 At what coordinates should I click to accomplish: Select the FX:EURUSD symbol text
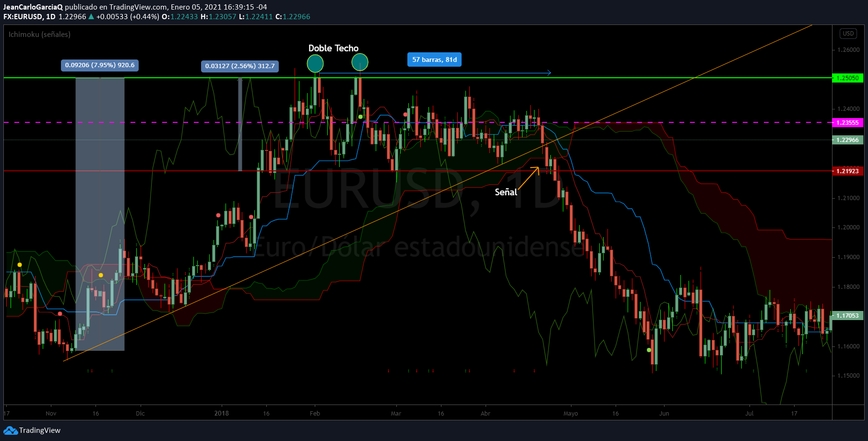(x=23, y=17)
